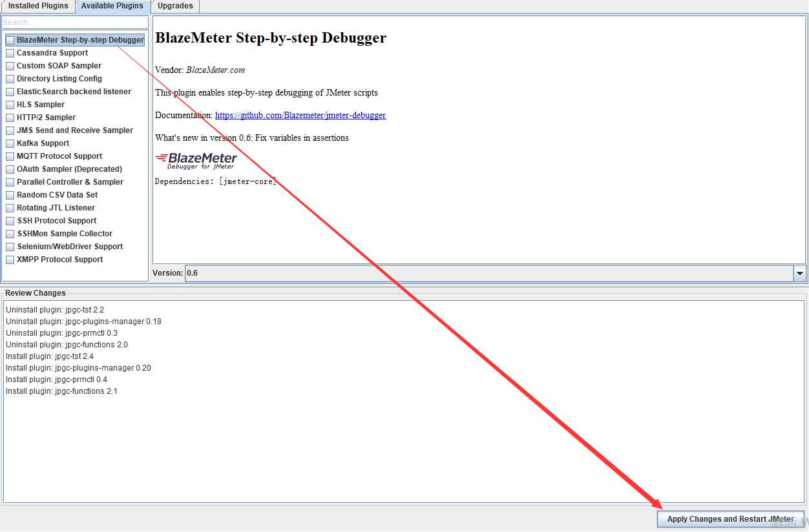Click 'Install plugin: jpgc-tst 2.4' line

click(50, 356)
